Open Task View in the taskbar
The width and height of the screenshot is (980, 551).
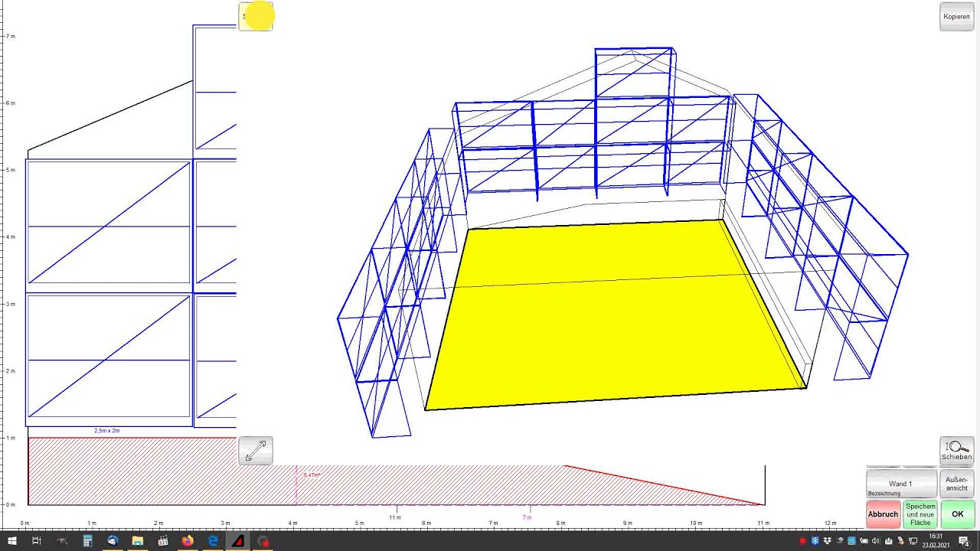(37, 541)
